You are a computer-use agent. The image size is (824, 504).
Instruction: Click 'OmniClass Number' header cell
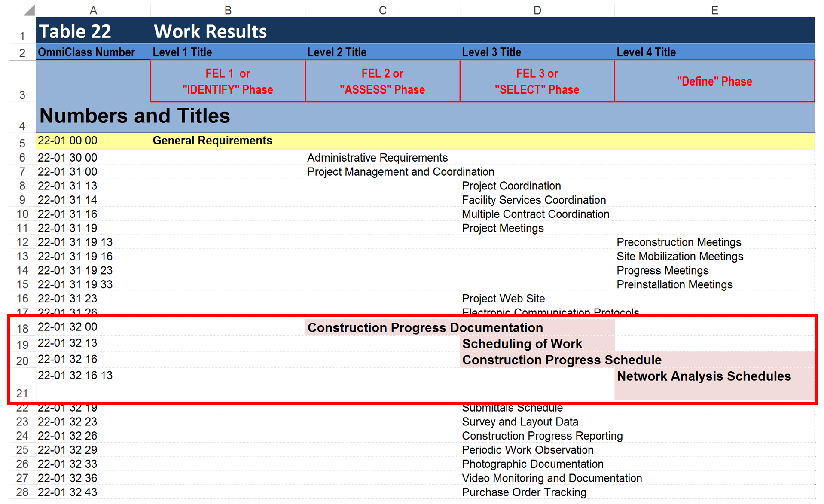pos(93,52)
